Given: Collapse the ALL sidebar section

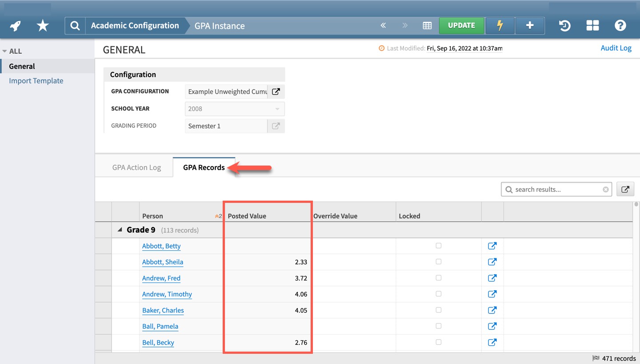Looking at the screenshot, I should 5,51.
